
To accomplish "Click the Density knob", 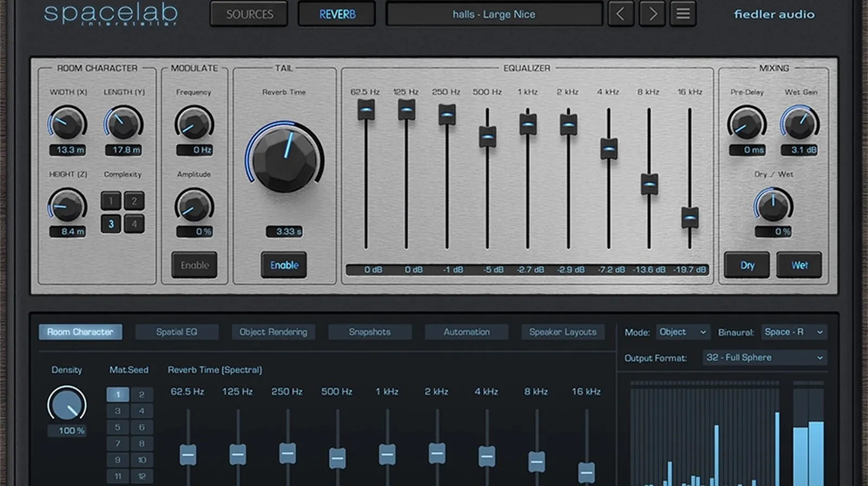I will [x=67, y=404].
